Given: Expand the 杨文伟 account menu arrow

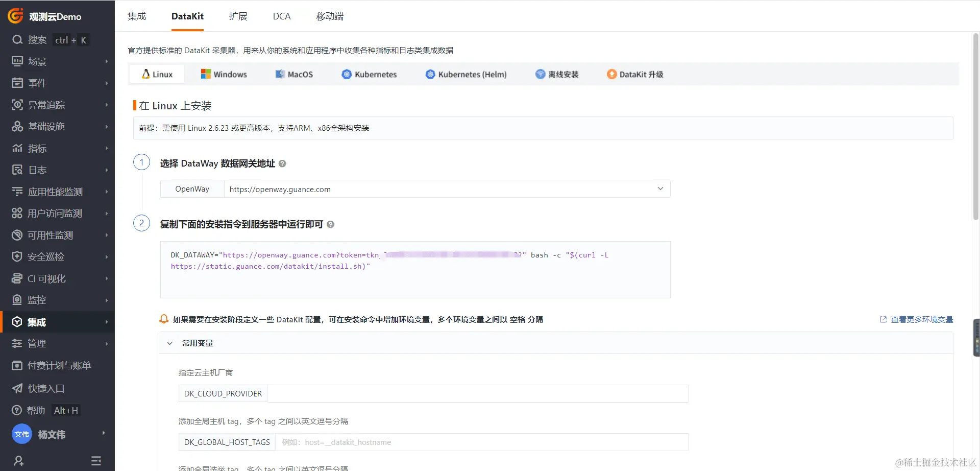Looking at the screenshot, I should pos(104,433).
